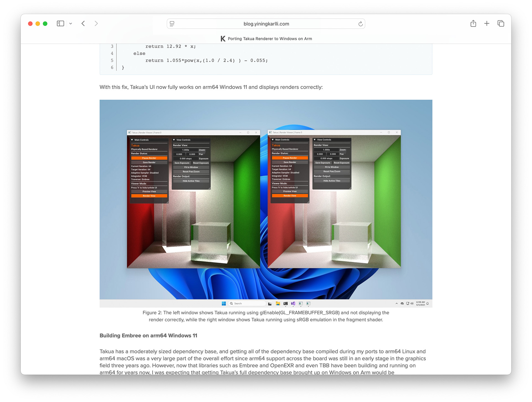Open the page menu icon in address bar
Viewport: 532px width, 402px height.
(x=172, y=24)
